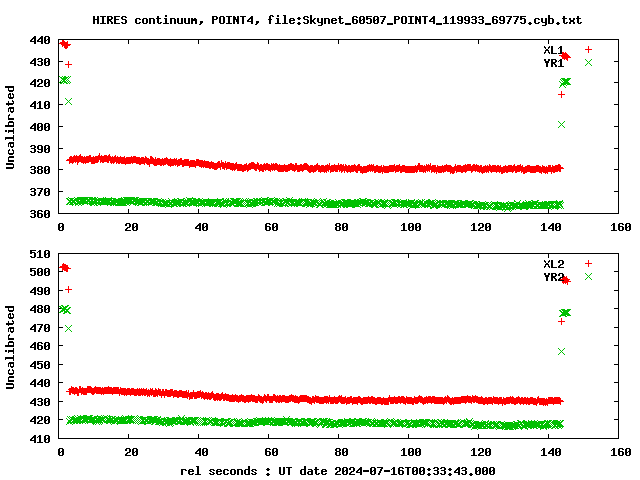The image size is (640, 480).
Task: Click the y-axis tick value 360
Action: point(40,213)
